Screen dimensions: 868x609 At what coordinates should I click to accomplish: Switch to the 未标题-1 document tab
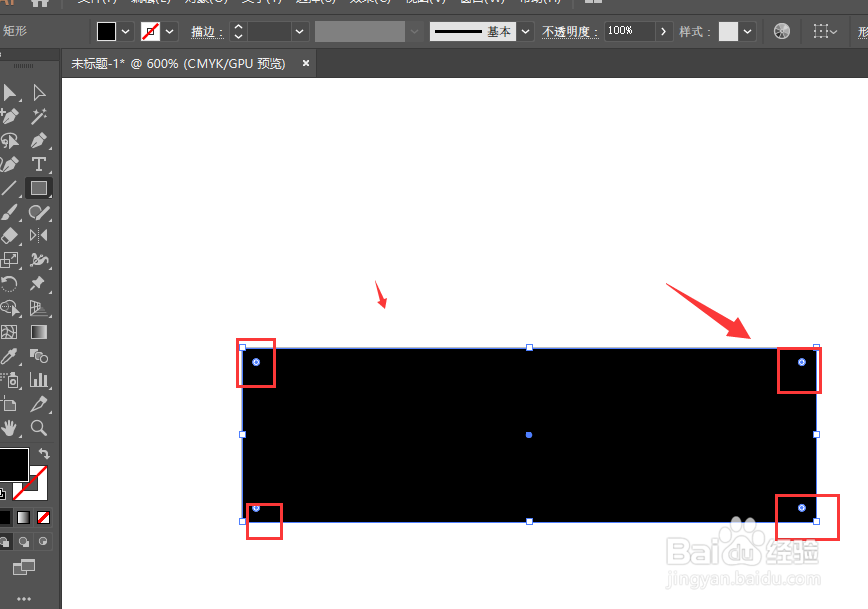point(178,64)
